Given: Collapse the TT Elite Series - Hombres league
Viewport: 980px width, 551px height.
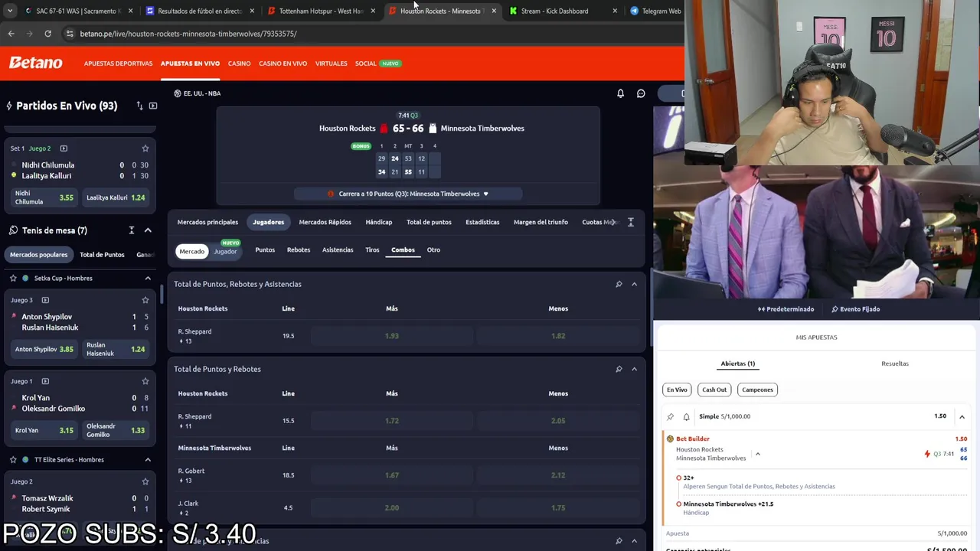Looking at the screenshot, I should click(x=148, y=459).
